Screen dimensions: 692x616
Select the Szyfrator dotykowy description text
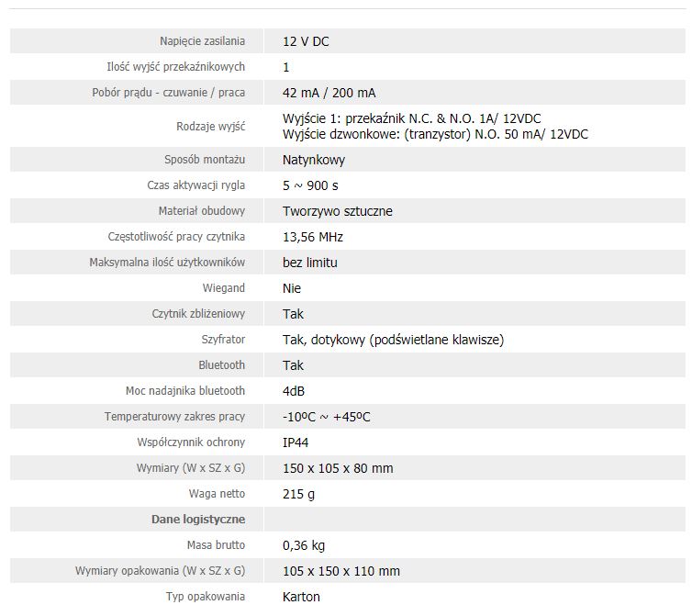pos(393,340)
